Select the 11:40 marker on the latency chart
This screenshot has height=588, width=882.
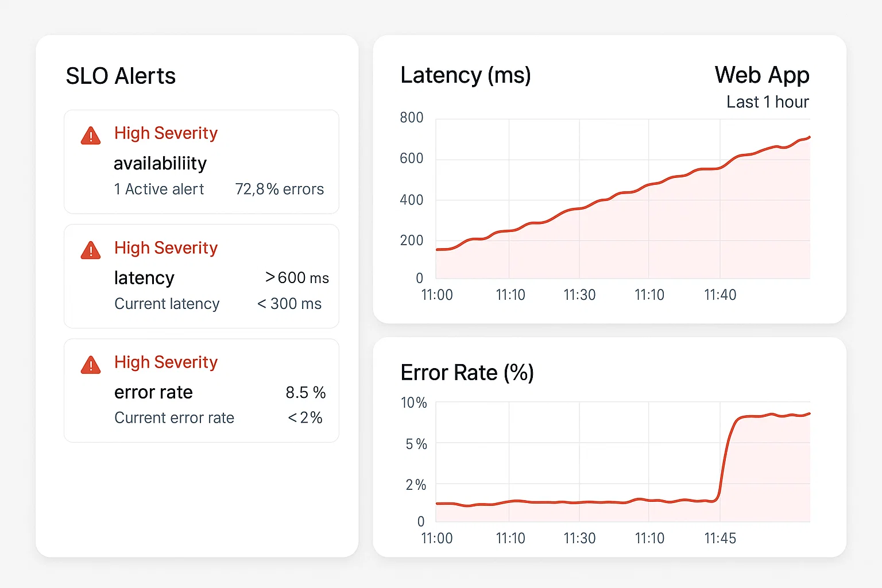720,295
